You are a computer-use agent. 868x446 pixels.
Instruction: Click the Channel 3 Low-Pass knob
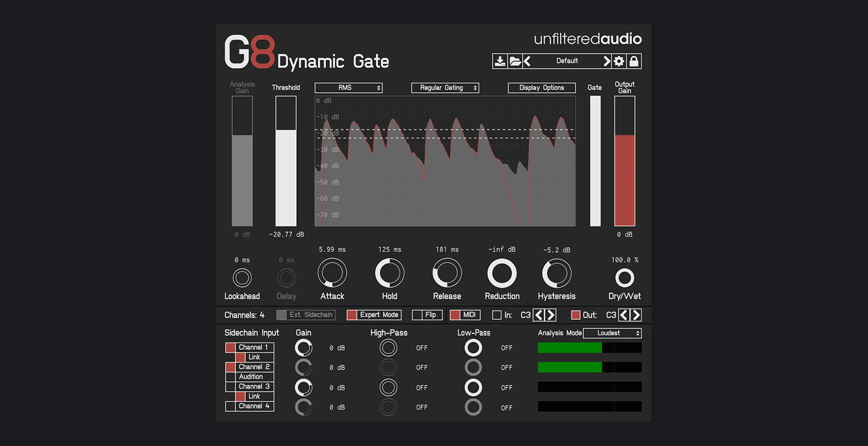tap(473, 388)
